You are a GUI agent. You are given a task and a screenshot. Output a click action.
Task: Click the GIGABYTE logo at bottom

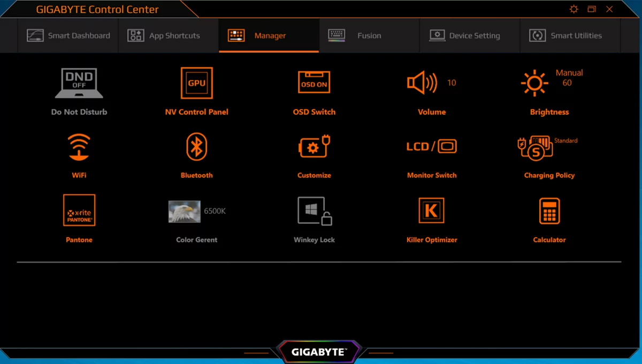[319, 352]
